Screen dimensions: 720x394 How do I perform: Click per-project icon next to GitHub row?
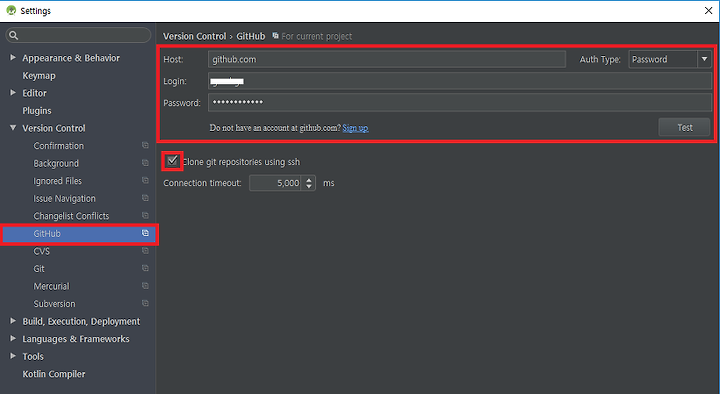coord(145,233)
